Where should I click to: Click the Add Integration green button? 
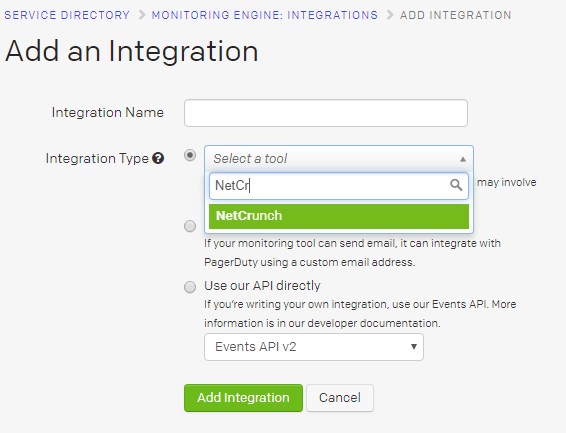[243, 398]
